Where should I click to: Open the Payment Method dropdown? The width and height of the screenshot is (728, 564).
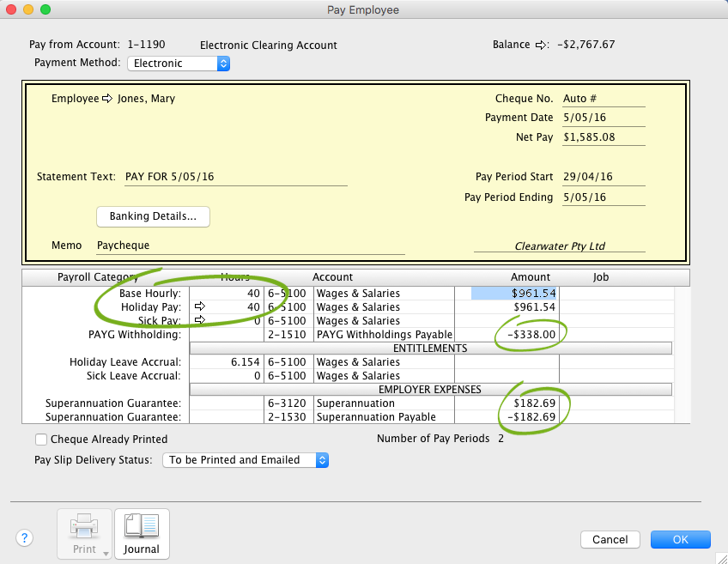[x=179, y=64]
